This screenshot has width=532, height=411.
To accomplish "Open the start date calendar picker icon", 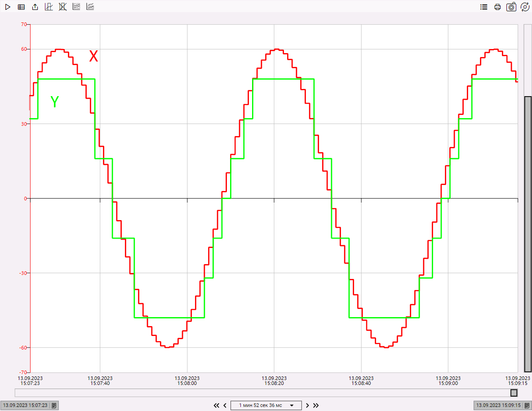I will point(54,405).
